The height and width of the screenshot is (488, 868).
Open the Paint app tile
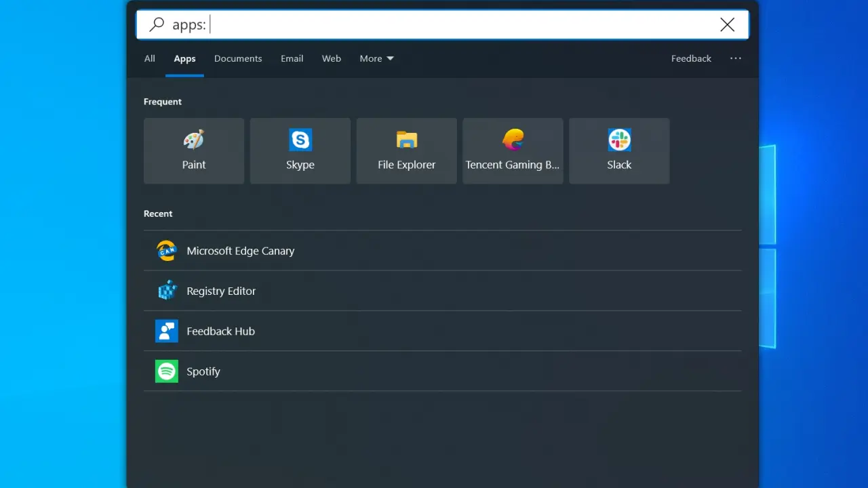(x=194, y=150)
